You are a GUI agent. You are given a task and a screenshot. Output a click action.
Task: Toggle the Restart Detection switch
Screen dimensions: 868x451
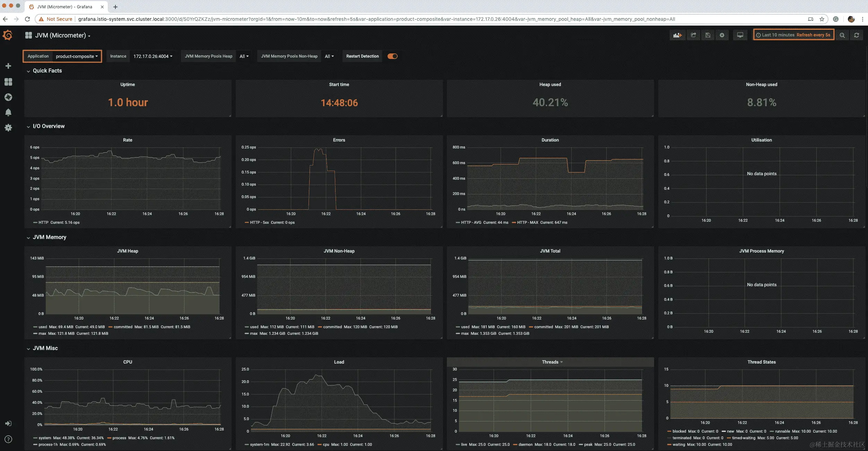pos(392,56)
